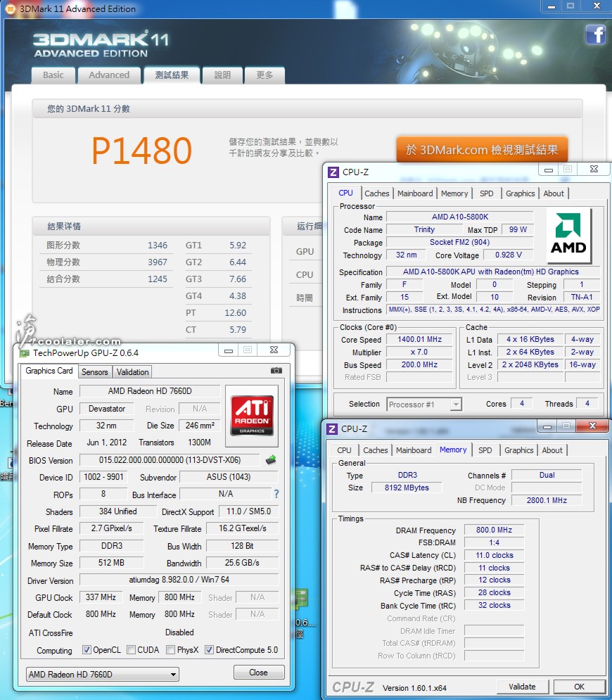Click the CAS# Latency value 11.0 clocks

[494, 555]
